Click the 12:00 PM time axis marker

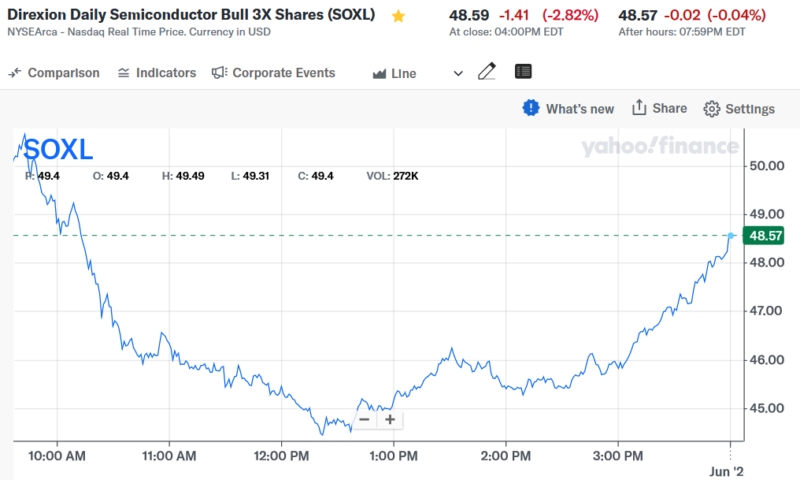coord(281,455)
